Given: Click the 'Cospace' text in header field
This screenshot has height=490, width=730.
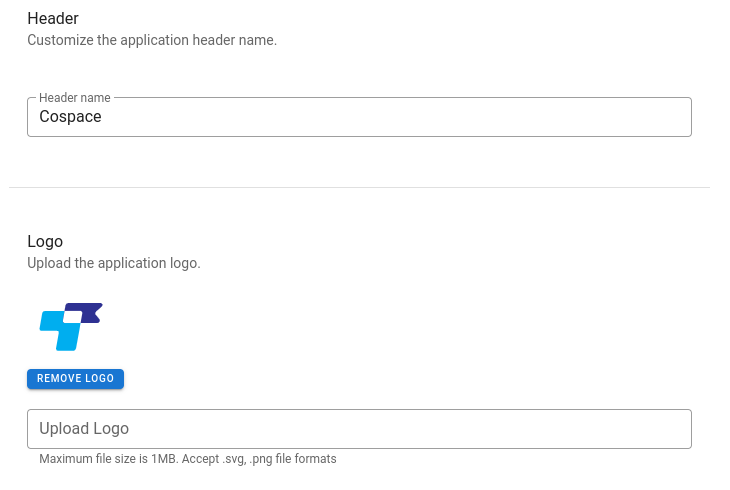Looking at the screenshot, I should tap(70, 116).
